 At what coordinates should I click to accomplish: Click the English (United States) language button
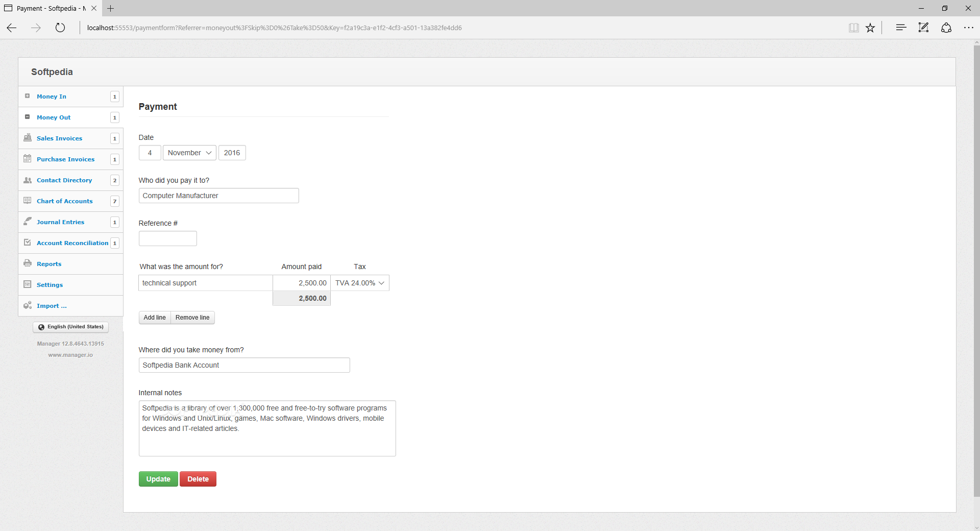[71, 327]
